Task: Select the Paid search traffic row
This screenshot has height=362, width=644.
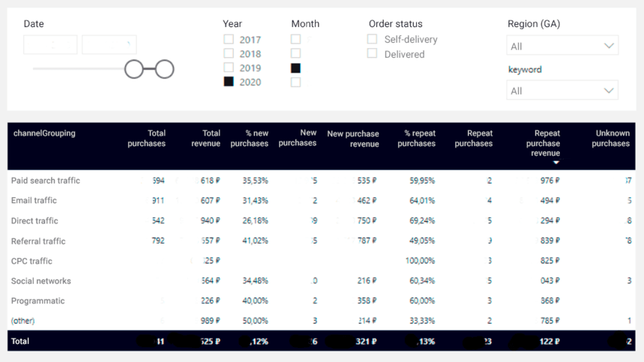Action: click(46, 181)
